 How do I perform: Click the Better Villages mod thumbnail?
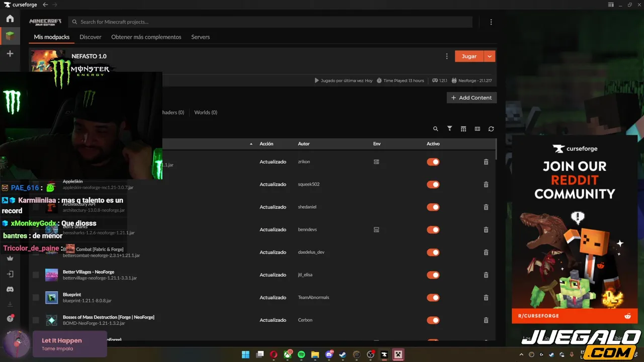51,275
